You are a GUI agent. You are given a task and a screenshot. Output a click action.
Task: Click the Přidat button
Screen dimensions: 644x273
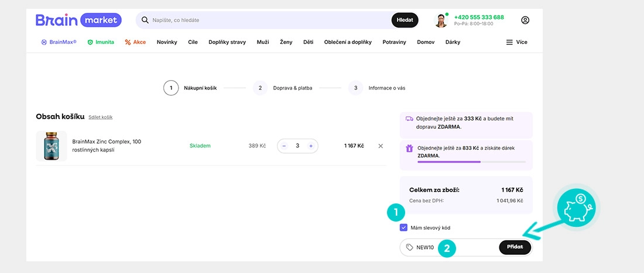click(x=515, y=248)
